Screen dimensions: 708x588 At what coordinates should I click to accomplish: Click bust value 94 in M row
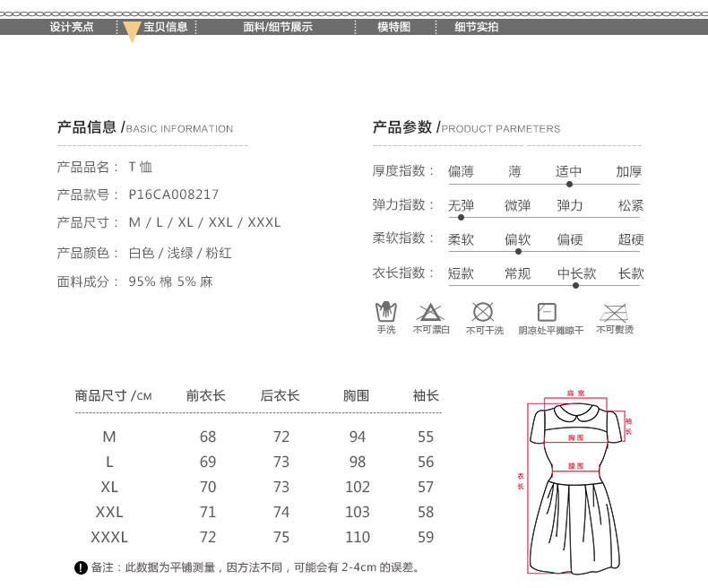[358, 437]
